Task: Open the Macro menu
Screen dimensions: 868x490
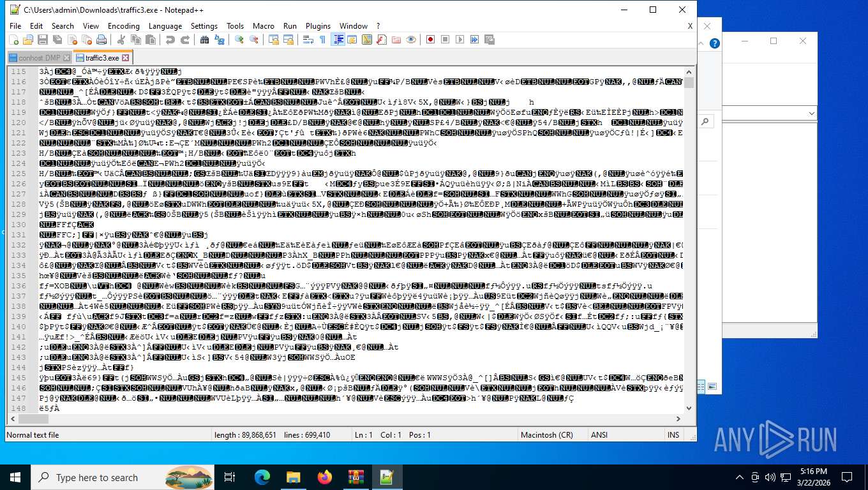Action: point(264,26)
